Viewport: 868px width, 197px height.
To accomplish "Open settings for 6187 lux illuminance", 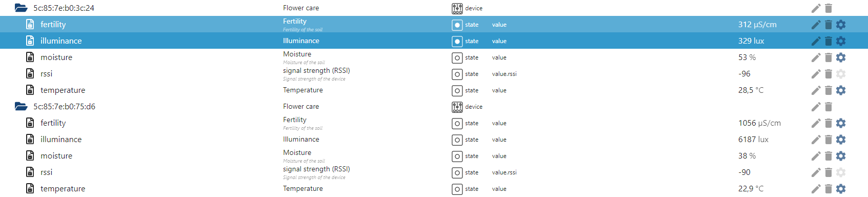I will tap(841, 140).
